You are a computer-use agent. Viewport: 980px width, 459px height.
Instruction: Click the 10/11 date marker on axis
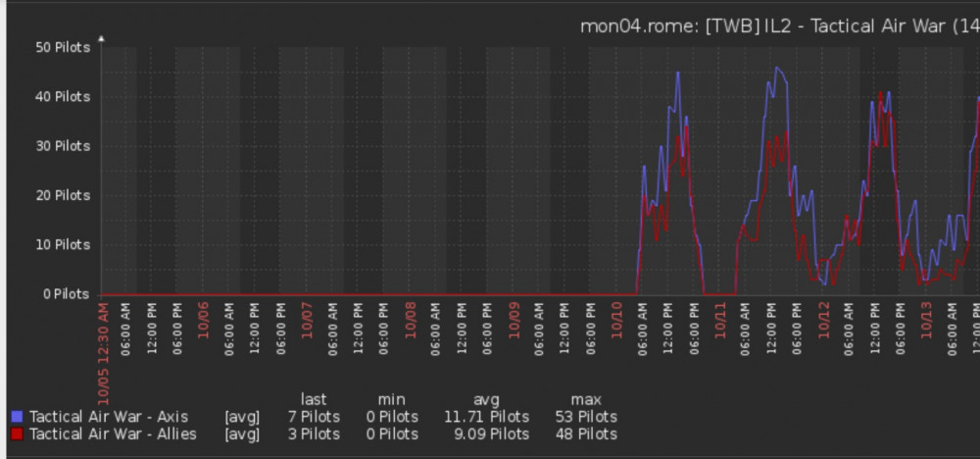coord(720,322)
